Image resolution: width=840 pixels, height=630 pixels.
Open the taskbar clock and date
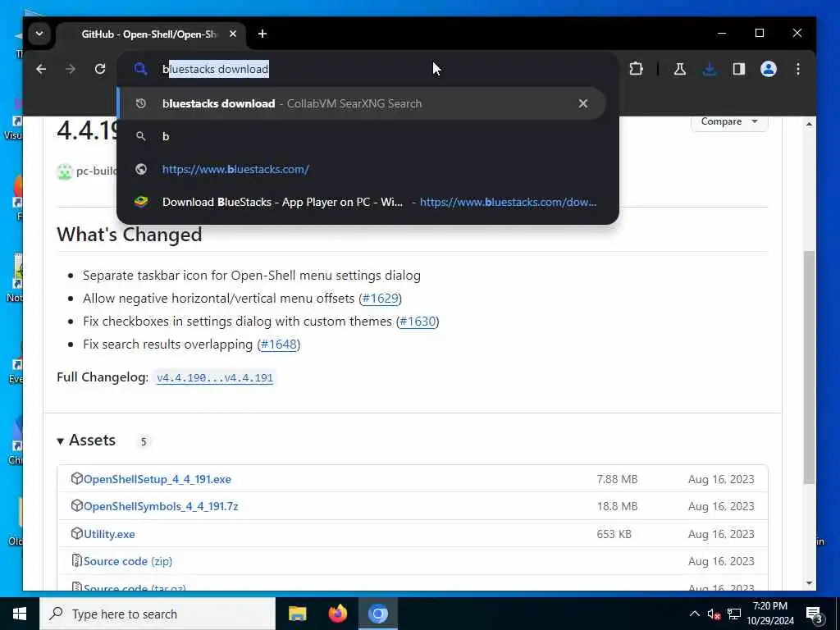tap(770, 614)
